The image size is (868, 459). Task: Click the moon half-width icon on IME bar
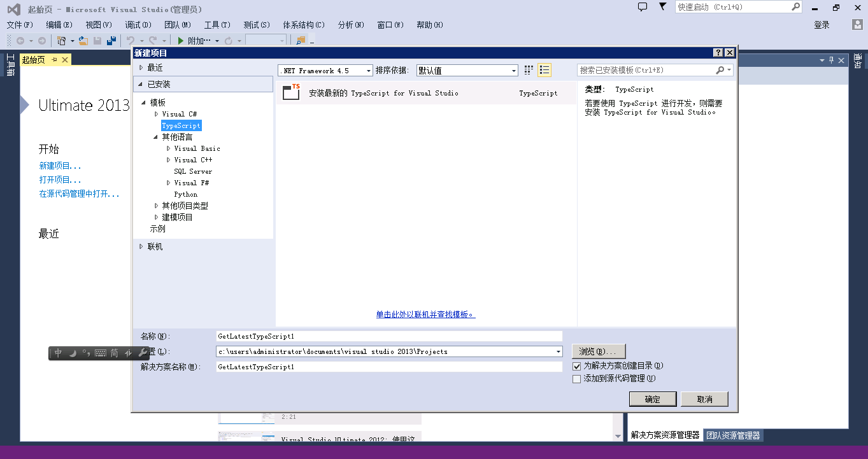point(73,353)
